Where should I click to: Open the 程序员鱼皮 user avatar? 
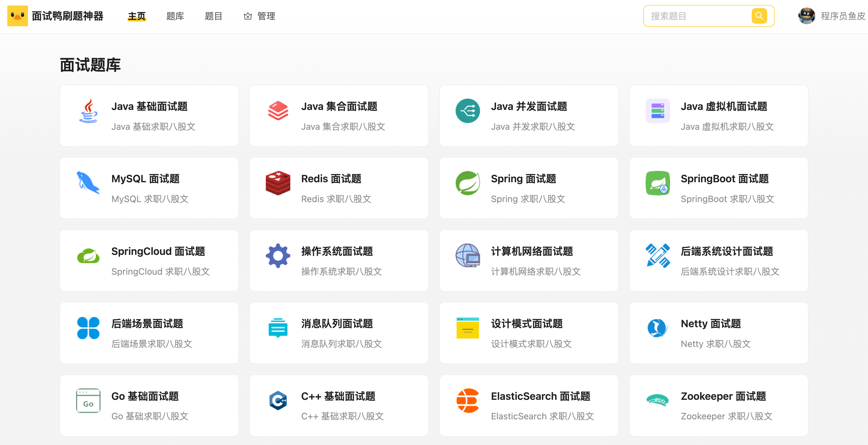coord(807,16)
